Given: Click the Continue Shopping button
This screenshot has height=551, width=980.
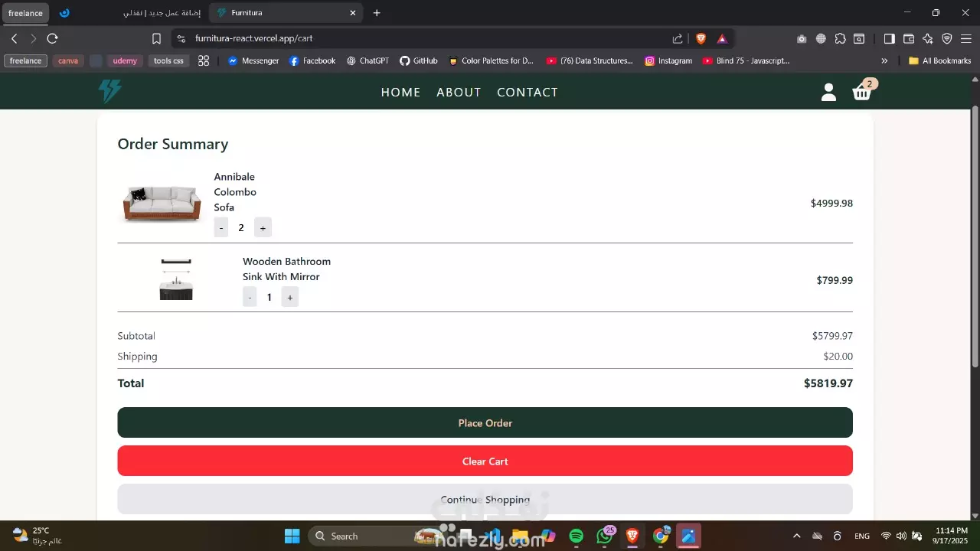Looking at the screenshot, I should pos(485,499).
